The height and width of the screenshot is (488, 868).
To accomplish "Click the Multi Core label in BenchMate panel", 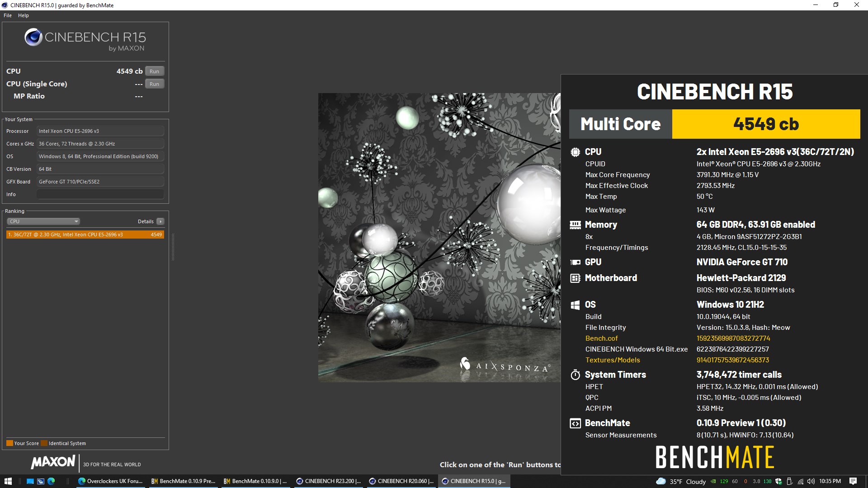I will [620, 124].
